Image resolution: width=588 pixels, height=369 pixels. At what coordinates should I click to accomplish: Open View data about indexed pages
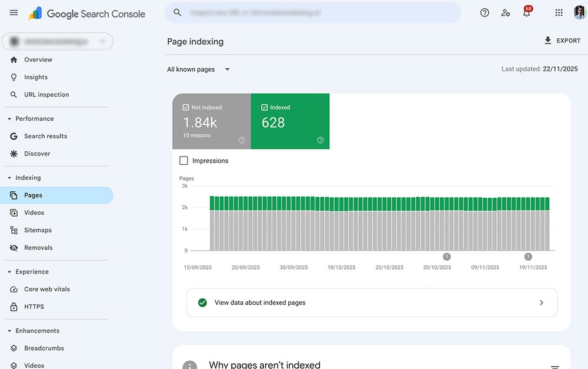[372, 302]
